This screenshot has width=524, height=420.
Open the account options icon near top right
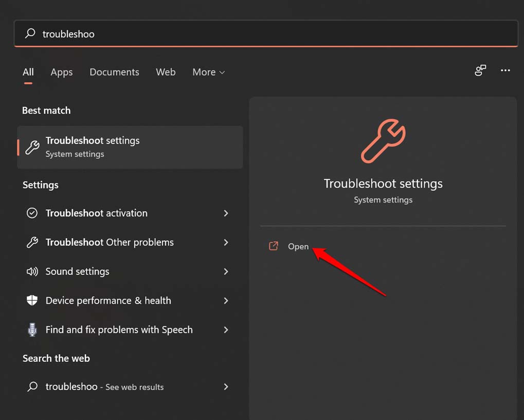pyautogui.click(x=480, y=70)
